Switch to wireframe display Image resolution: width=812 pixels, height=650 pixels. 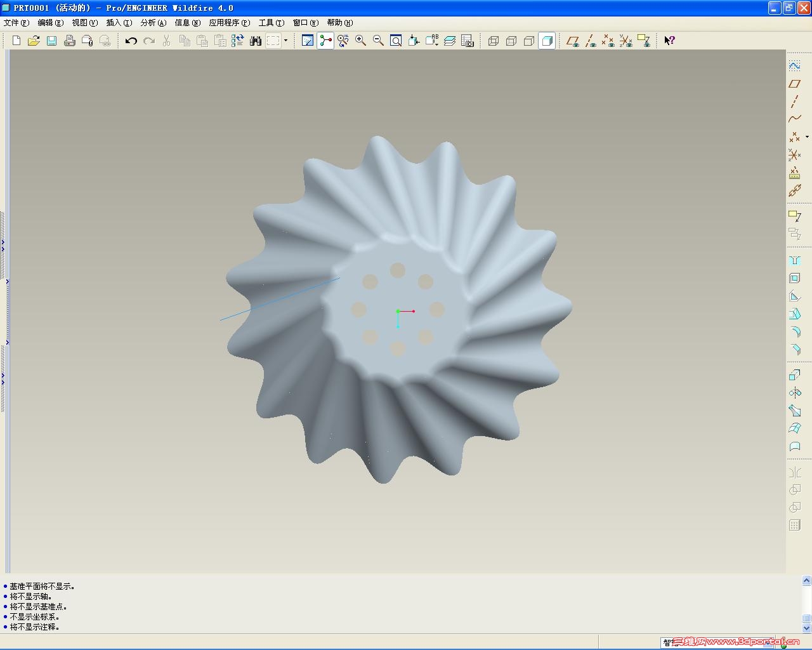click(x=494, y=41)
